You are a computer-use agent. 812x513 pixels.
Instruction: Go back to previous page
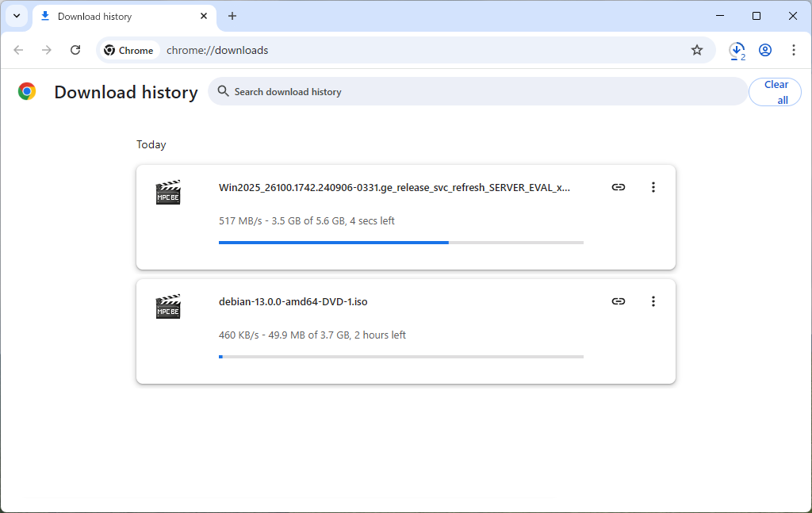click(19, 50)
